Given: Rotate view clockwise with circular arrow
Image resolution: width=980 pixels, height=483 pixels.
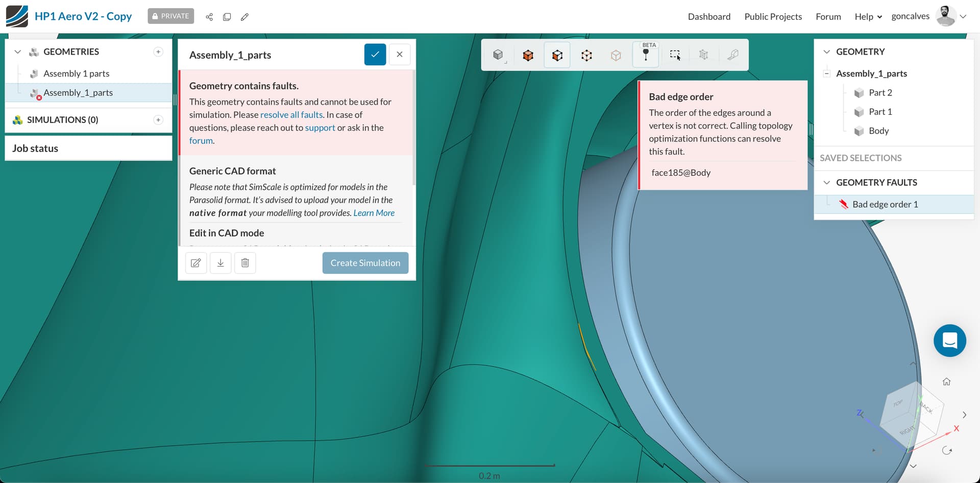Looking at the screenshot, I should pos(947,450).
